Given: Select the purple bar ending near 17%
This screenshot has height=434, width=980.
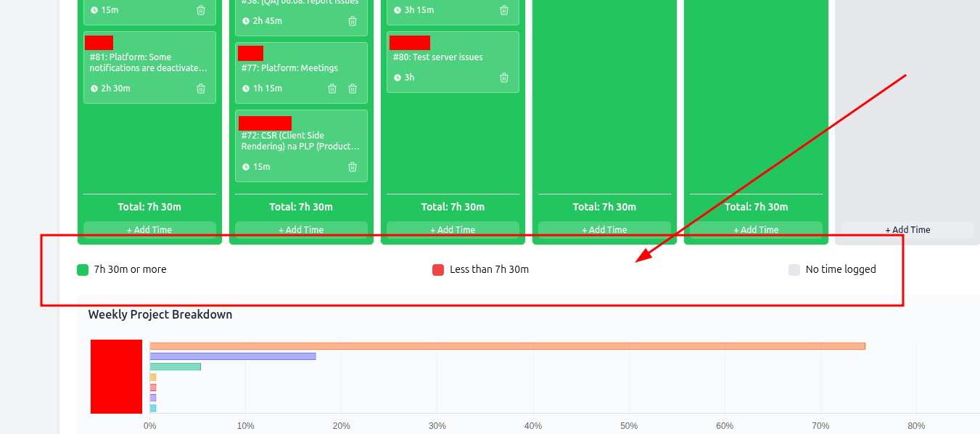Looking at the screenshot, I should pyautogui.click(x=232, y=356).
